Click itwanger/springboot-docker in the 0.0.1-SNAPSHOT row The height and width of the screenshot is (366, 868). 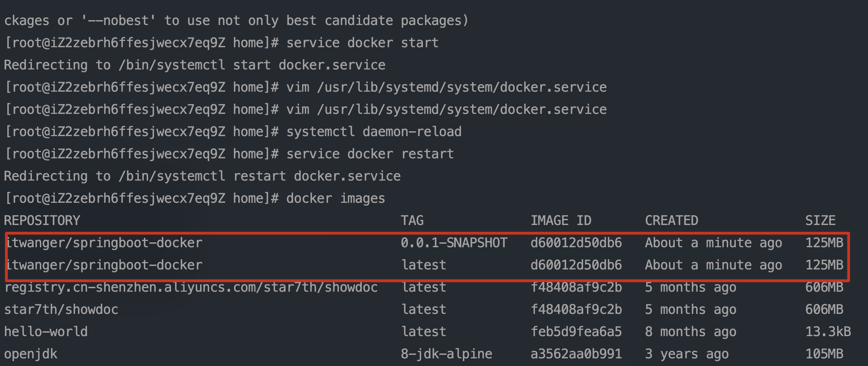click(104, 243)
